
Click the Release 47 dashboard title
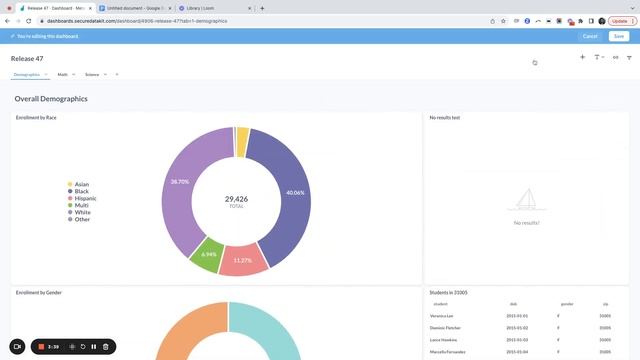(x=27, y=59)
